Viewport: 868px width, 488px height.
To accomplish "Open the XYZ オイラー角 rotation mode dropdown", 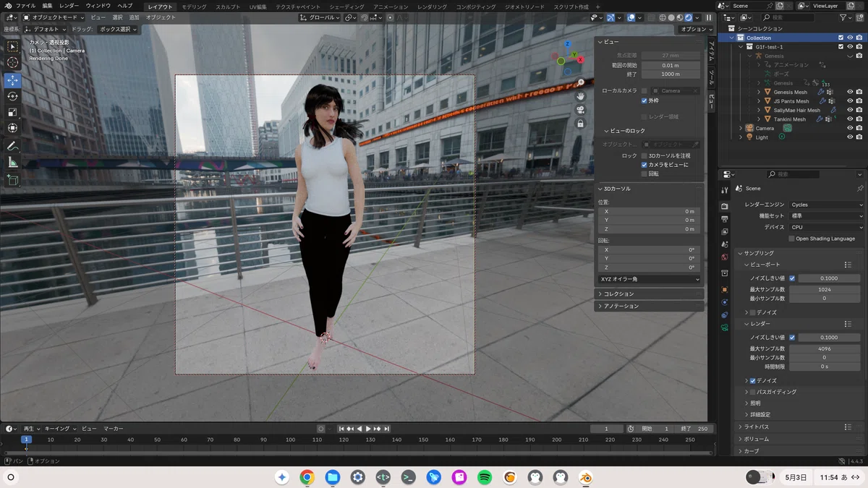I will pyautogui.click(x=650, y=279).
